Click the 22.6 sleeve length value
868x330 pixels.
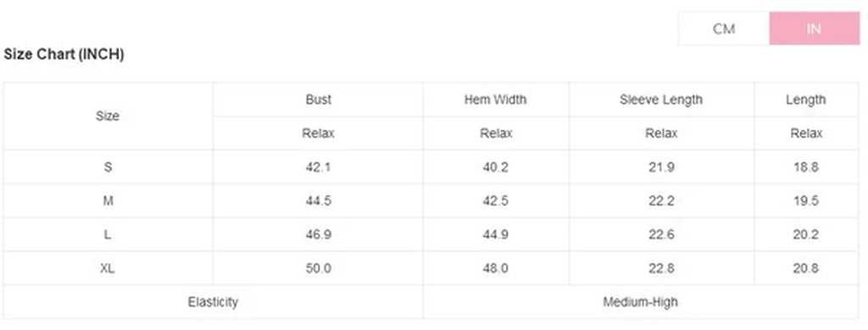[661, 235]
